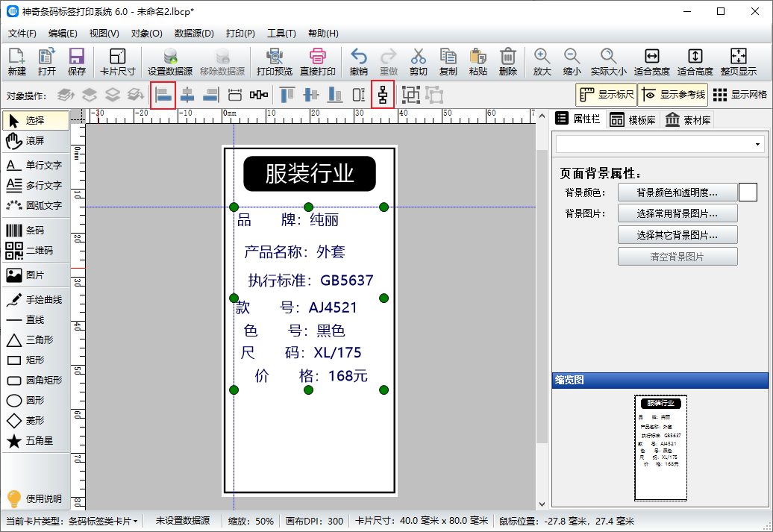Toggle the 显示网格 grid display
773x532 pixels.
pos(739,95)
